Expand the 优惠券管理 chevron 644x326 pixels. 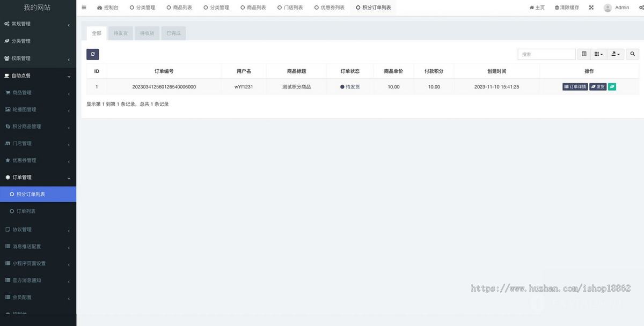[69, 162]
